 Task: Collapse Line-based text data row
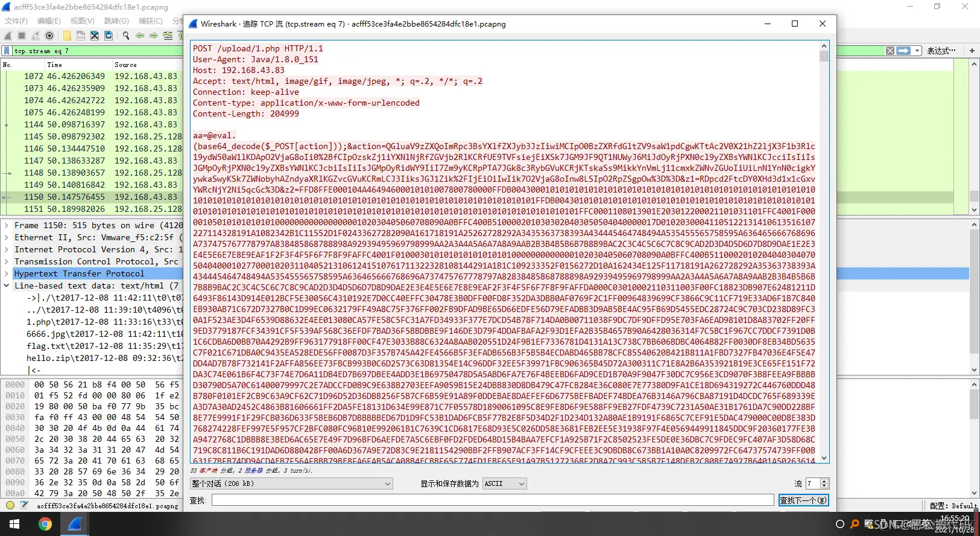click(7, 286)
